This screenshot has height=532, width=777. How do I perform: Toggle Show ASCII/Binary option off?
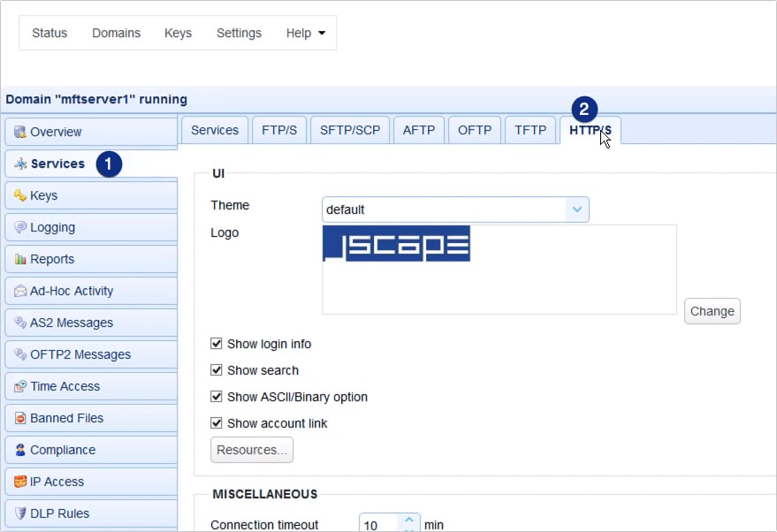pyautogui.click(x=217, y=397)
